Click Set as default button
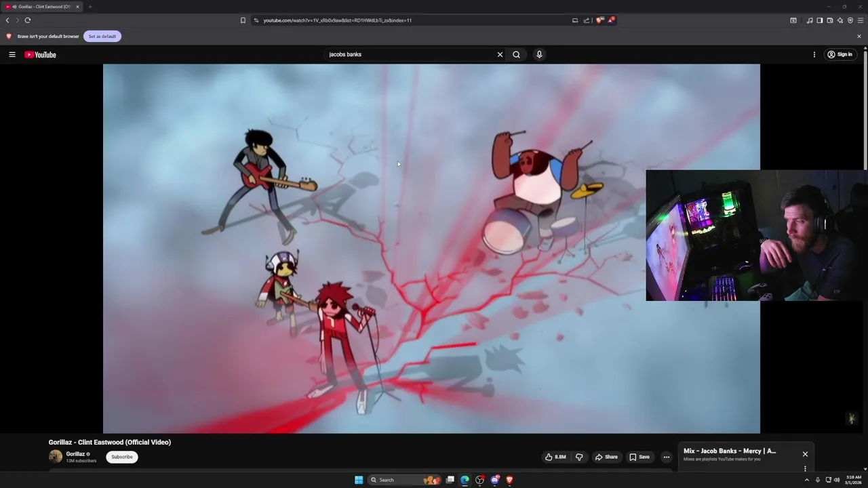Image resolution: width=868 pixels, height=488 pixels. [x=102, y=36]
